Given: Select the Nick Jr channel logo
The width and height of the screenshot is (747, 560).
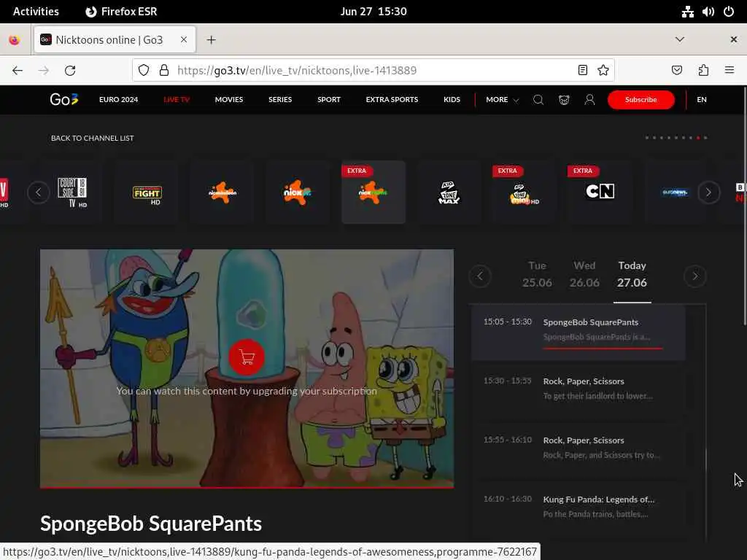Looking at the screenshot, I should click(x=298, y=192).
